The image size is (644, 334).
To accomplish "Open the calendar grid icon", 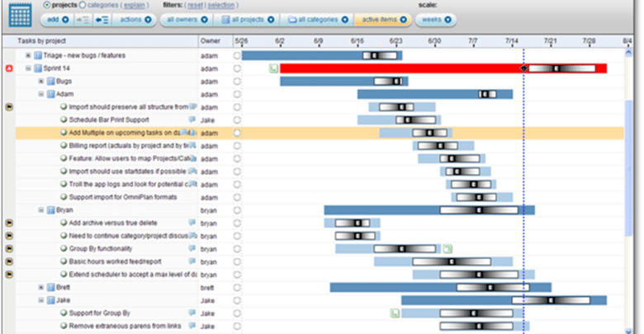I will (x=20, y=15).
